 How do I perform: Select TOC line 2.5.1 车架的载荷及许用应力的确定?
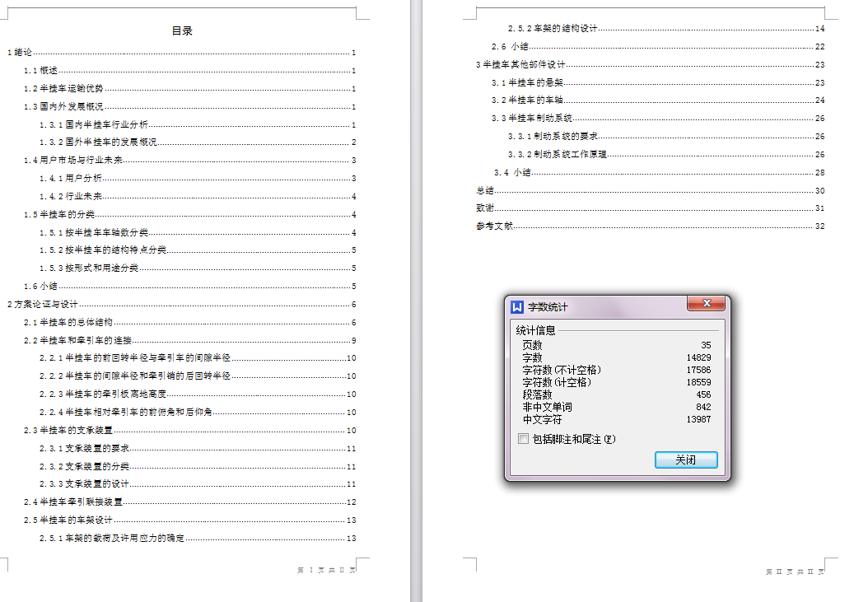click(x=198, y=539)
